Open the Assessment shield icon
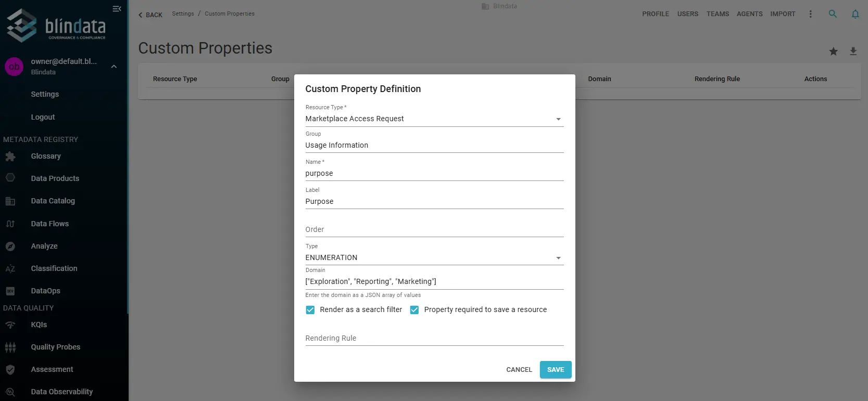Viewport: 868px width, 401px height. 10,370
